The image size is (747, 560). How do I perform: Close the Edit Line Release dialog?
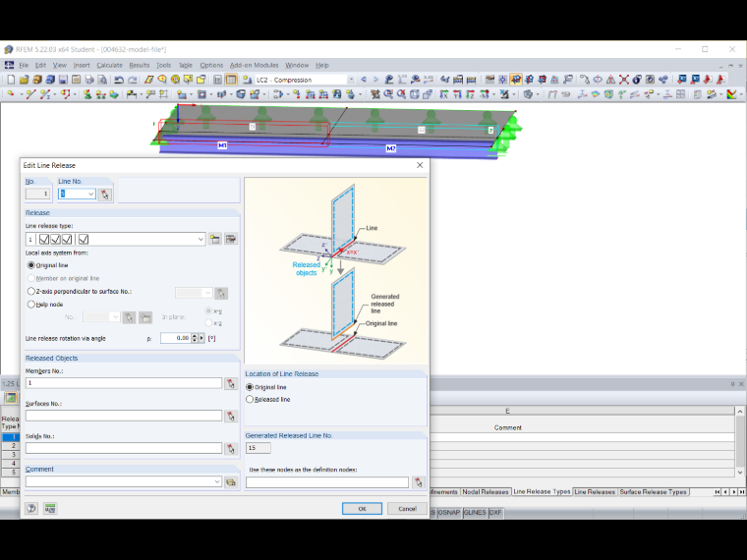(x=420, y=165)
